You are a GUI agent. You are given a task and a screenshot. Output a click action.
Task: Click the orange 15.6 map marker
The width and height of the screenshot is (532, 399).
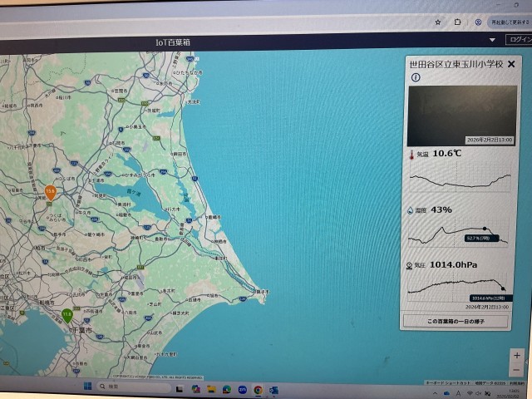point(50,193)
